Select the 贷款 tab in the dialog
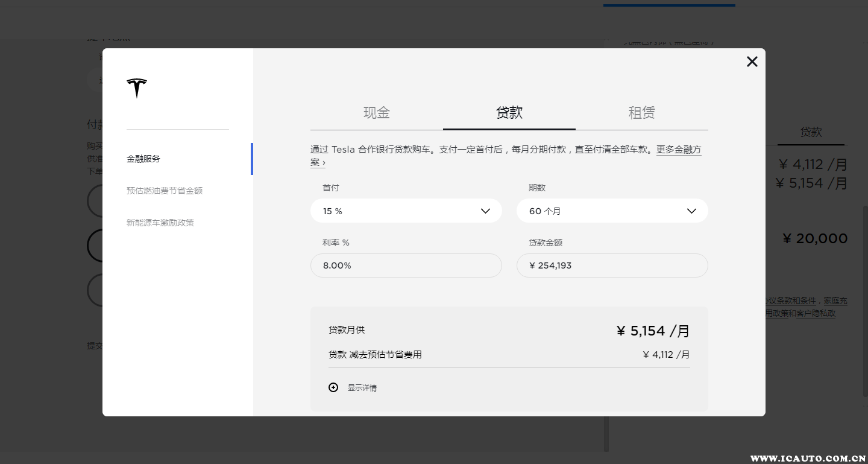Viewport: 868px width, 464px height. pos(509,113)
